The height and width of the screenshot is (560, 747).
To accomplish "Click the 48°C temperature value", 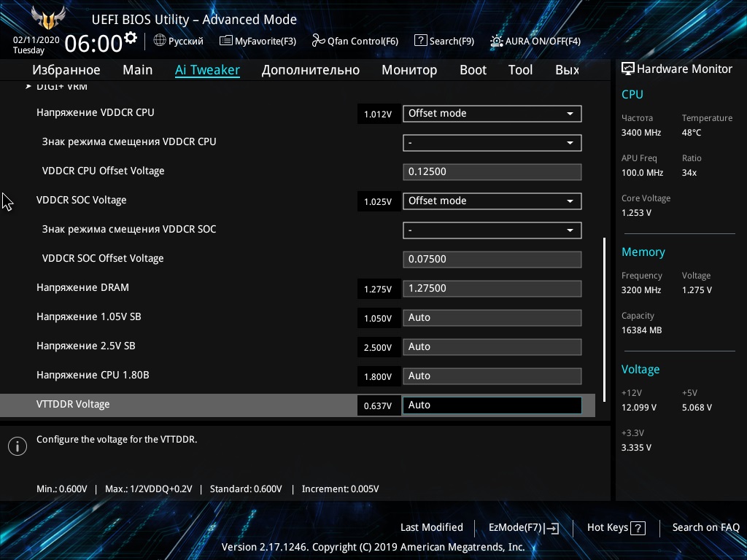I will click(692, 133).
